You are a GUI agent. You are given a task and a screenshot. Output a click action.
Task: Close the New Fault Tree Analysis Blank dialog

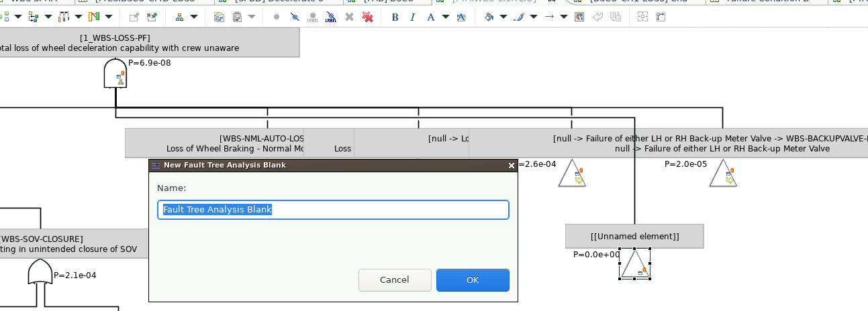coord(512,166)
